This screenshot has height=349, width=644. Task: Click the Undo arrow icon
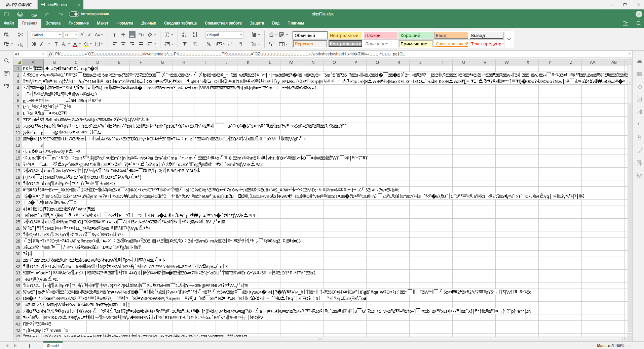(47, 14)
